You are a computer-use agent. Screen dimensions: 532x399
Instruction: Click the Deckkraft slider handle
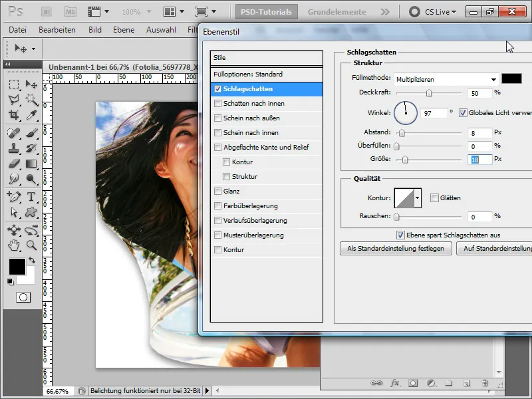[x=429, y=93]
